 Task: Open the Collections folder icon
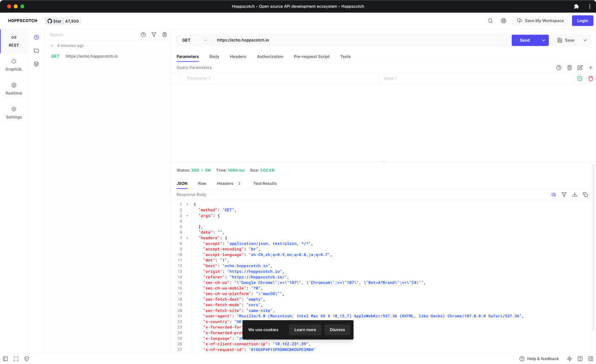36,51
